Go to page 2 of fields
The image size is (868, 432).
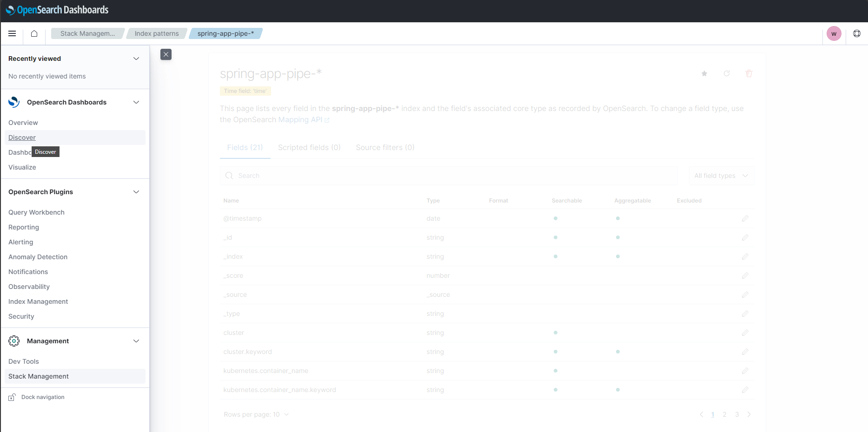tap(724, 414)
